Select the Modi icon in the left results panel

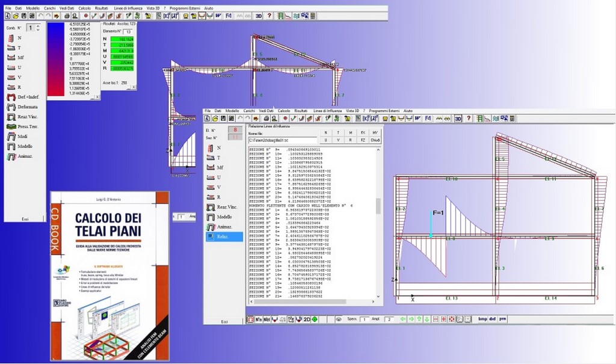coord(11,137)
